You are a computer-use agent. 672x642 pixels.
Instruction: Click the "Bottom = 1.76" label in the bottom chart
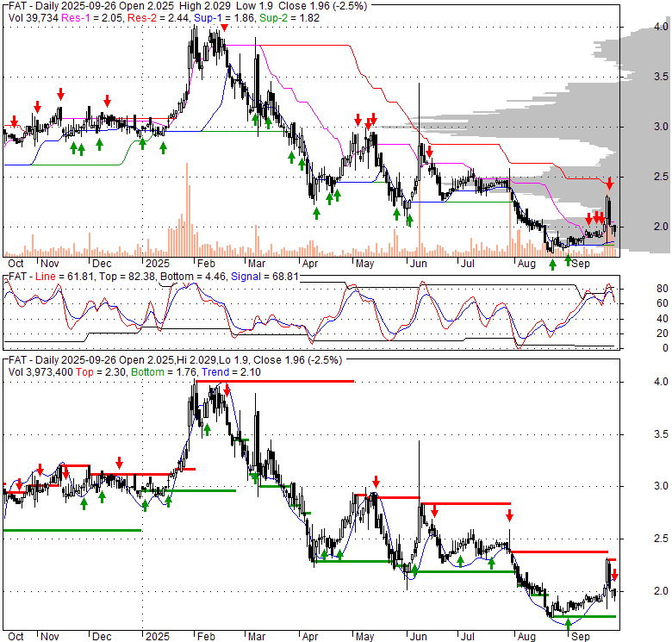[164, 372]
